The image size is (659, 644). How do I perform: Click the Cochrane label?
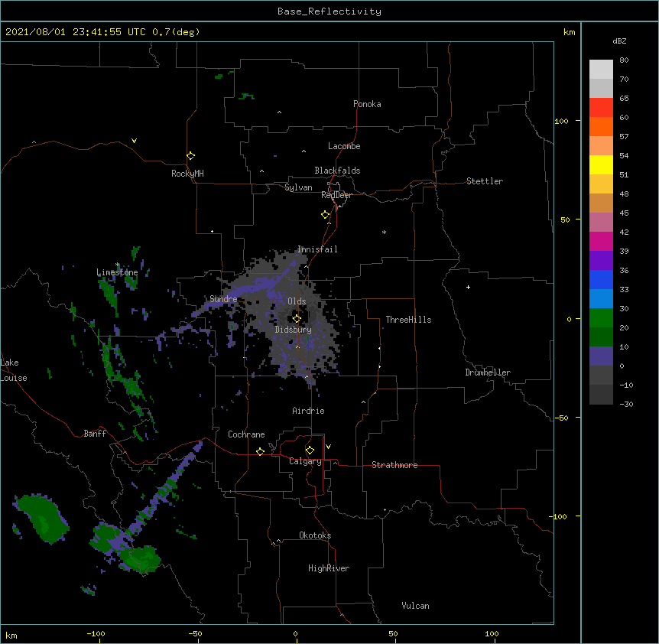246,434
